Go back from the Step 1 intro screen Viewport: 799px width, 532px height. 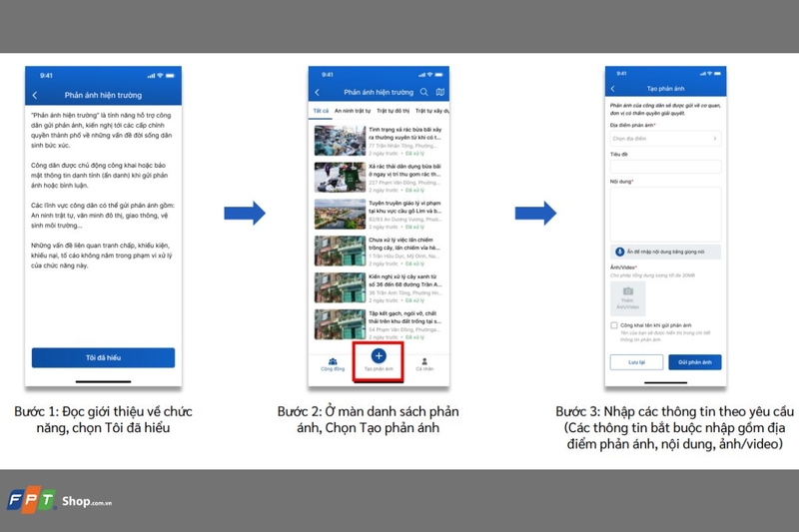tap(35, 95)
